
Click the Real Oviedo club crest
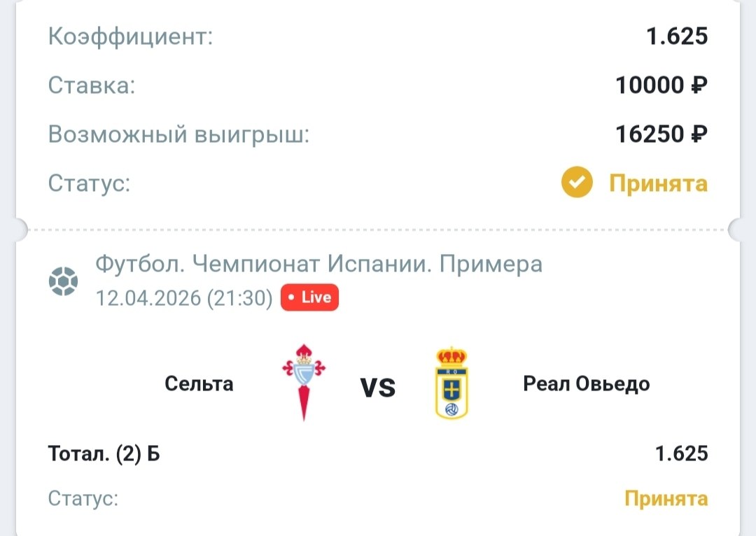[451, 383]
